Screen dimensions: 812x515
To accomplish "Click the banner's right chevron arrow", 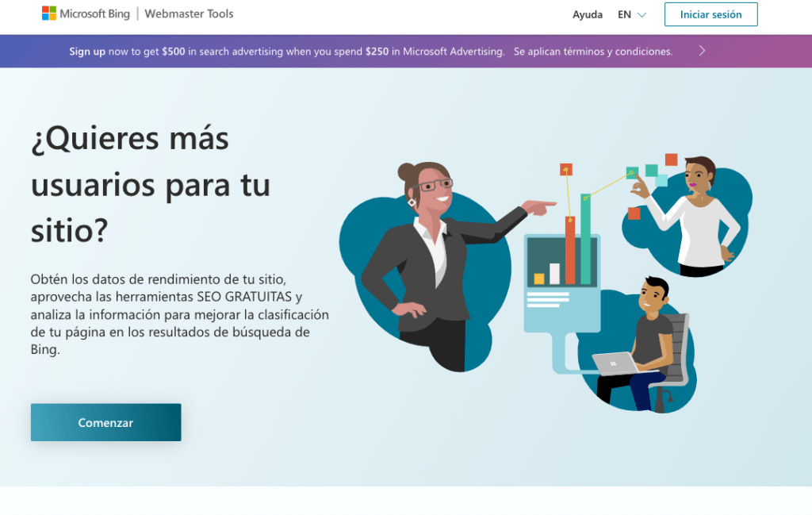I will click(x=703, y=51).
